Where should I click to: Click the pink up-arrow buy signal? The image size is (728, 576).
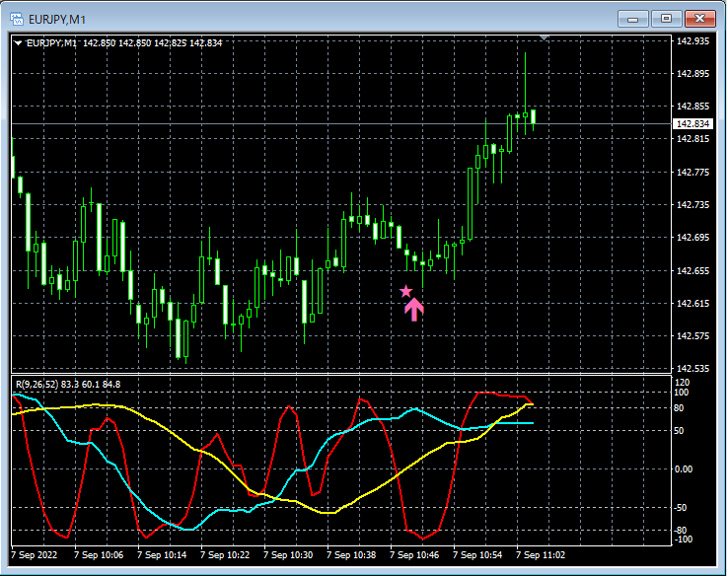click(413, 310)
